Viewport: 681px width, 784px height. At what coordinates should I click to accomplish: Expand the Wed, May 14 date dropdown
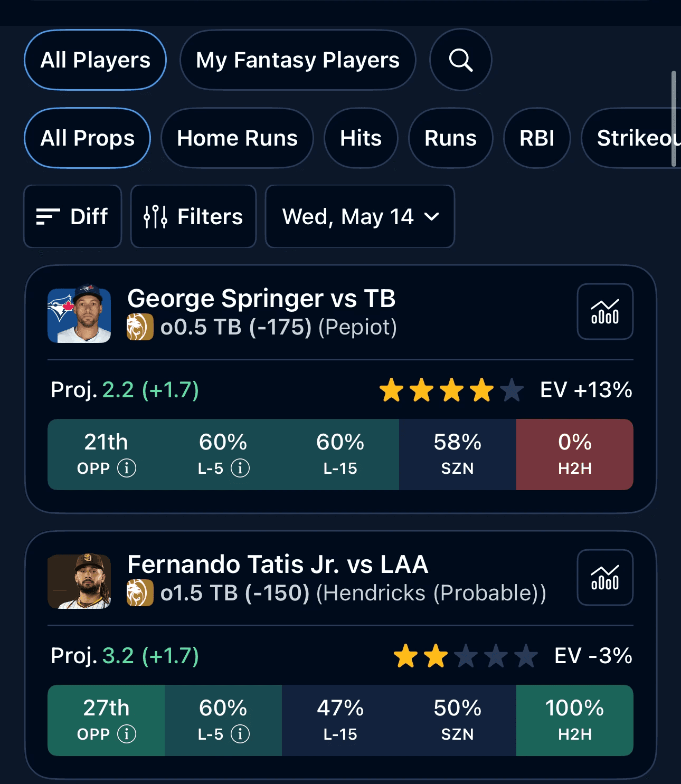[x=360, y=216]
